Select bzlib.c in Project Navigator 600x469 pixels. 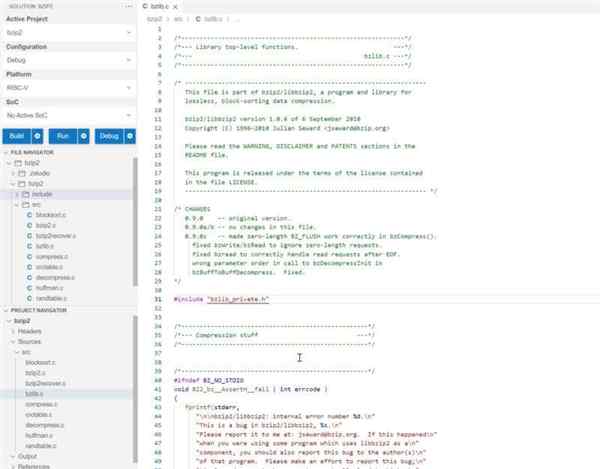tap(34, 394)
